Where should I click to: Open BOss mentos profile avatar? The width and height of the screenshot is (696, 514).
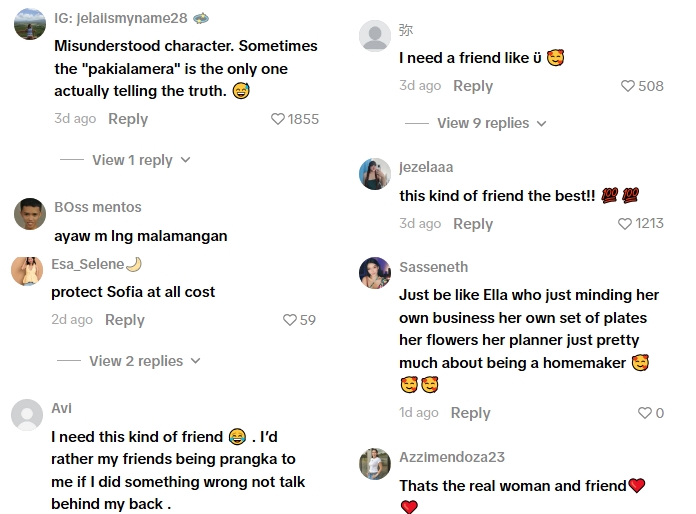pos(30,213)
